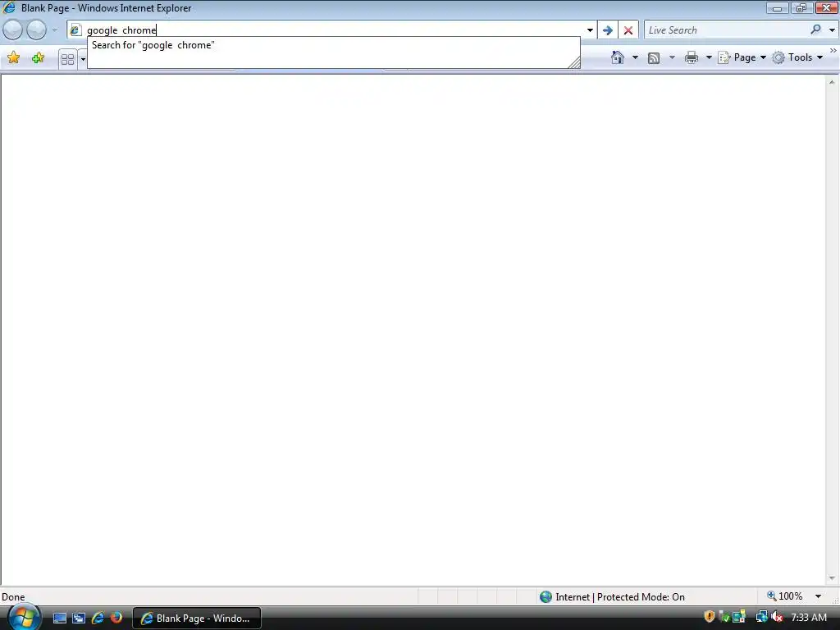Click into the Live Search box
Image resolution: width=840 pixels, height=630 pixels.
tap(726, 30)
